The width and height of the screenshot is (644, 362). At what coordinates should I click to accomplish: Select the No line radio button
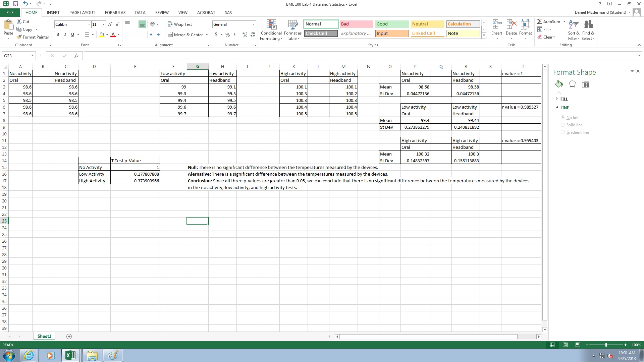563,118
